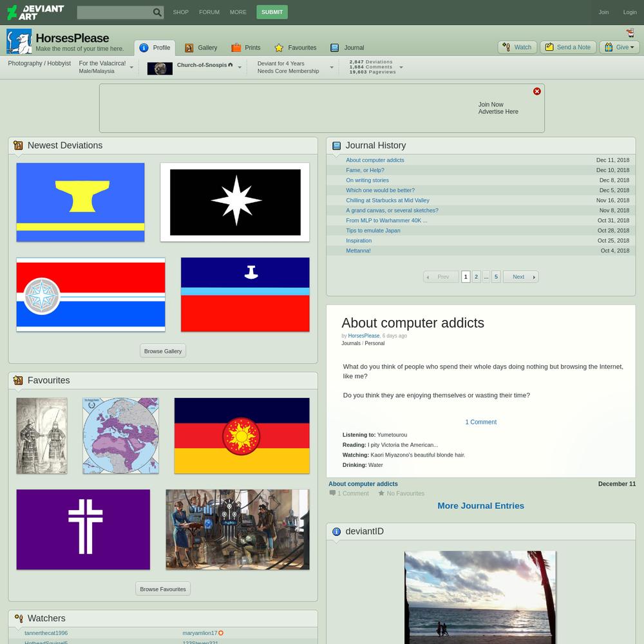
Task: Go to Next journal page
Action: tap(521, 277)
